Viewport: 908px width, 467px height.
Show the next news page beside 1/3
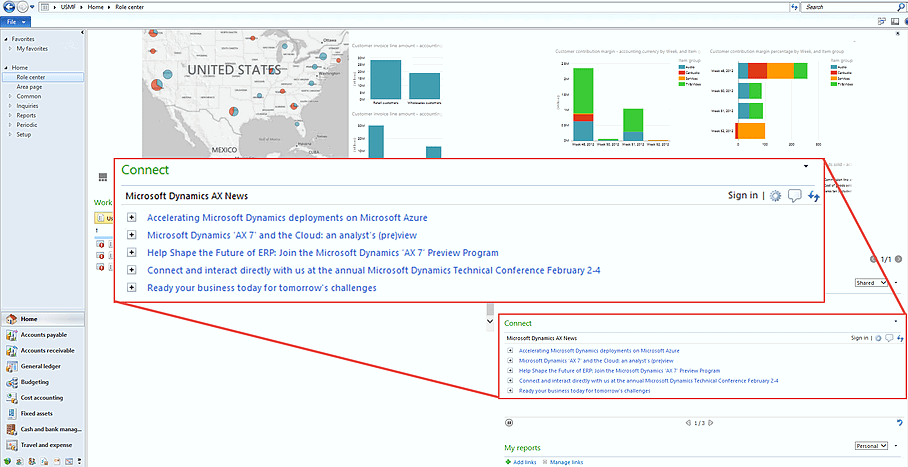(711, 423)
